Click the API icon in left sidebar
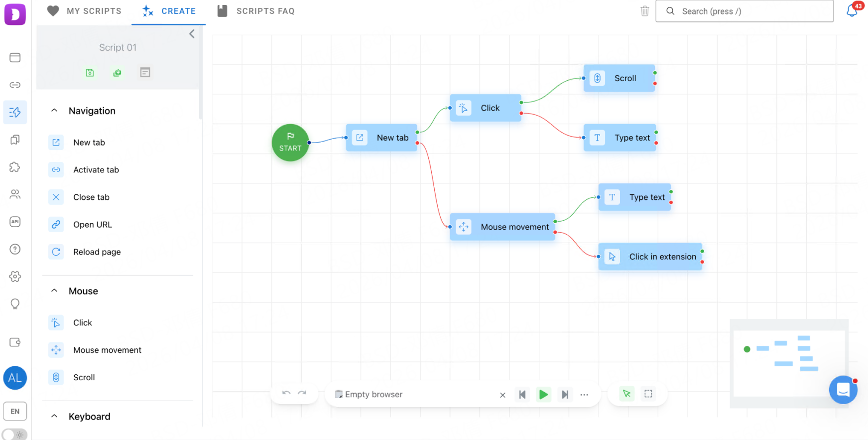Viewport: 868px width, 440px height. [x=15, y=222]
